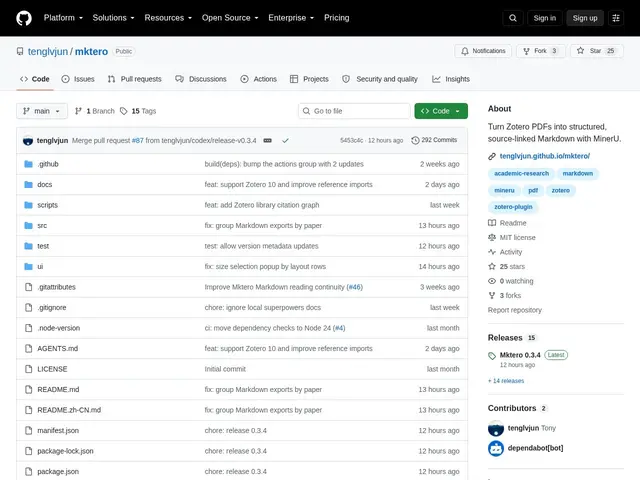Click the 25 stars link

[x=507, y=267]
